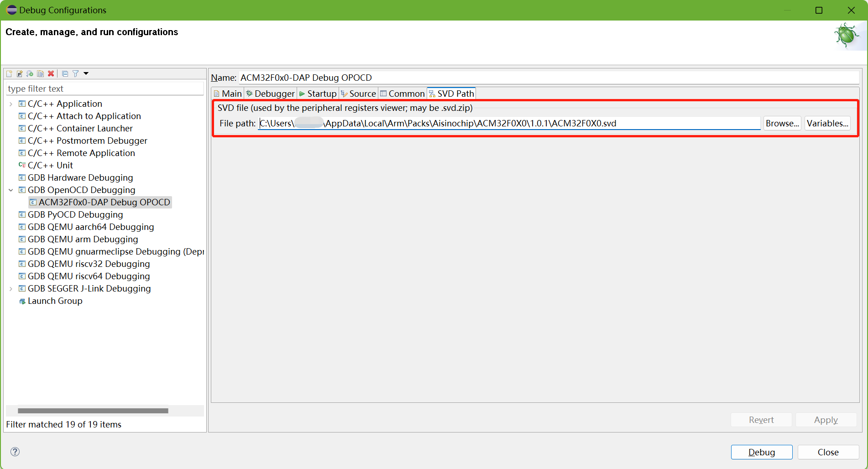Select GDB PyOCD Debugging in tree
868x469 pixels.
tap(75, 215)
